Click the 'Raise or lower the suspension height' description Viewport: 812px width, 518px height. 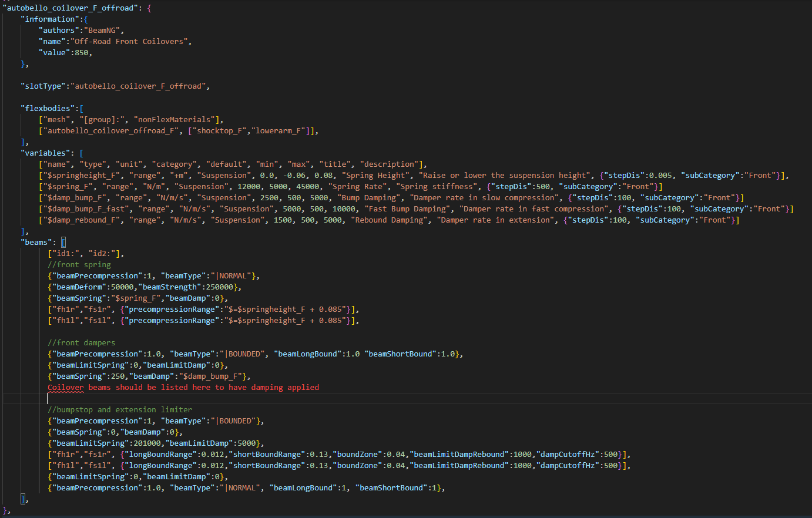pyautogui.click(x=505, y=176)
